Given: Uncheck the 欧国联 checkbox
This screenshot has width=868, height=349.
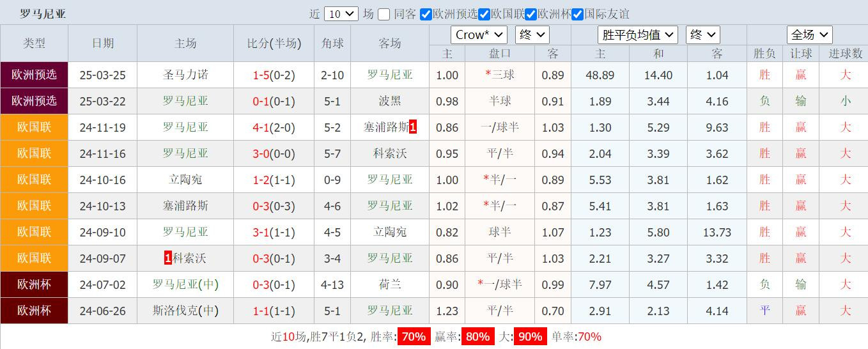Looking at the screenshot, I should (484, 14).
